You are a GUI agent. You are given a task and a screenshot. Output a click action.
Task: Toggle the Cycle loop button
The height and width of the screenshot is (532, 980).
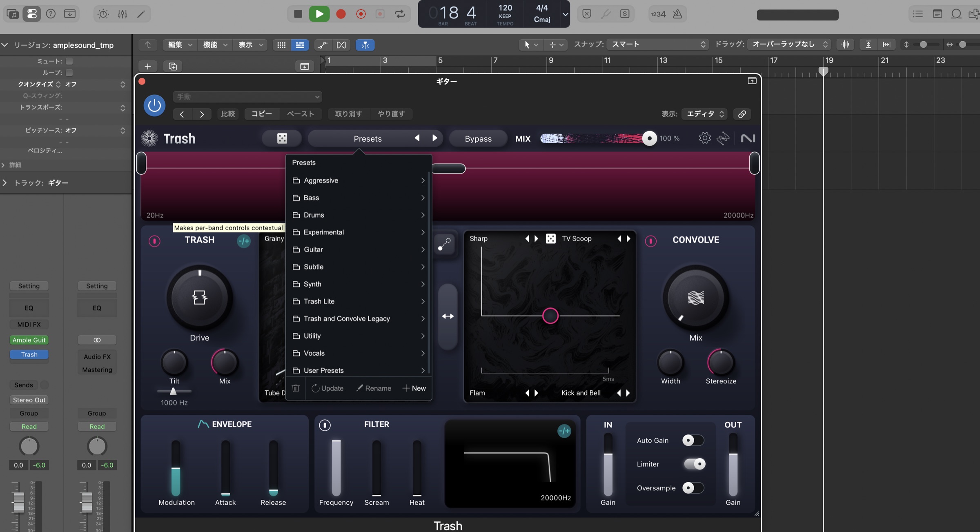click(400, 14)
